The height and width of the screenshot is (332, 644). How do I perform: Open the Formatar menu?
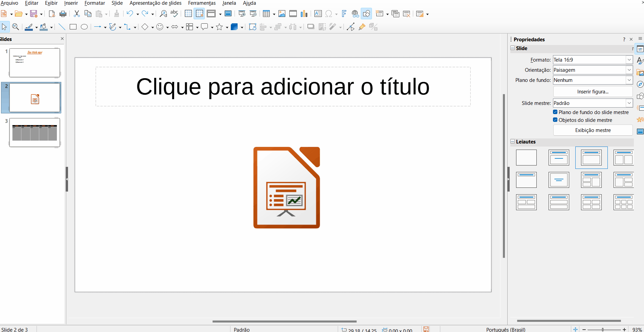click(95, 3)
